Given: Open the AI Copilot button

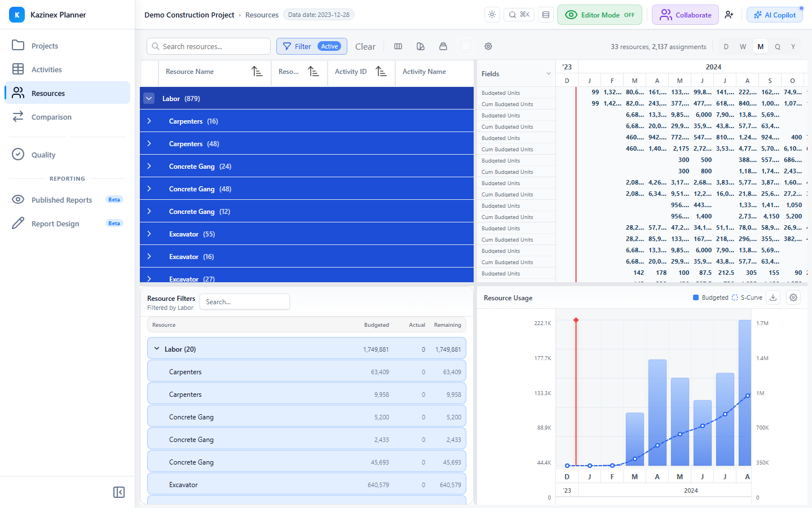Looking at the screenshot, I should point(775,15).
